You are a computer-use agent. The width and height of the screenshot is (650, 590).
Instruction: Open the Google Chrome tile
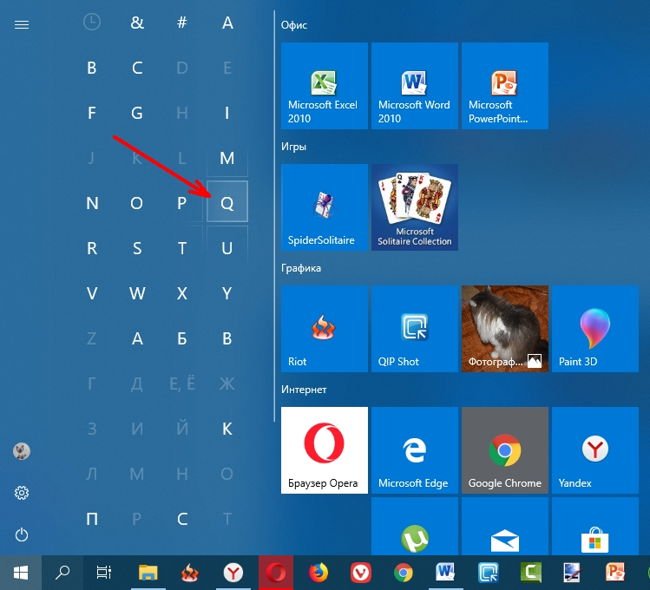tap(505, 450)
